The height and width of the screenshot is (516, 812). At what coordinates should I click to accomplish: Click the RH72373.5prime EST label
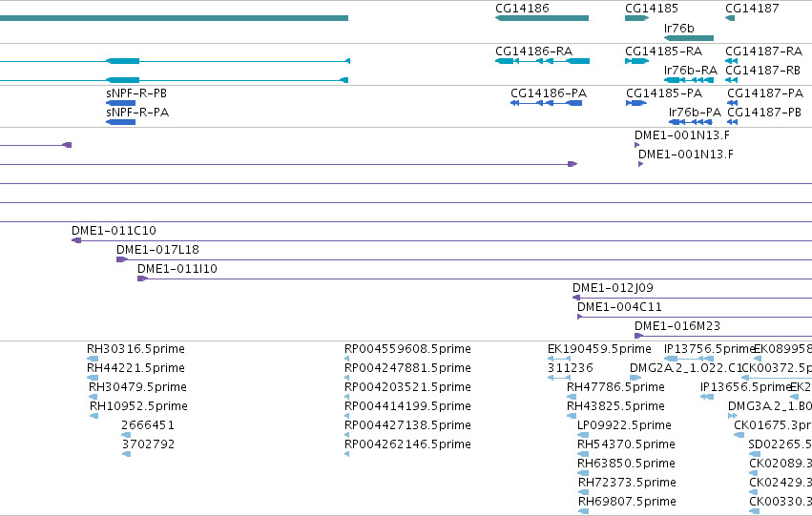pos(627,483)
